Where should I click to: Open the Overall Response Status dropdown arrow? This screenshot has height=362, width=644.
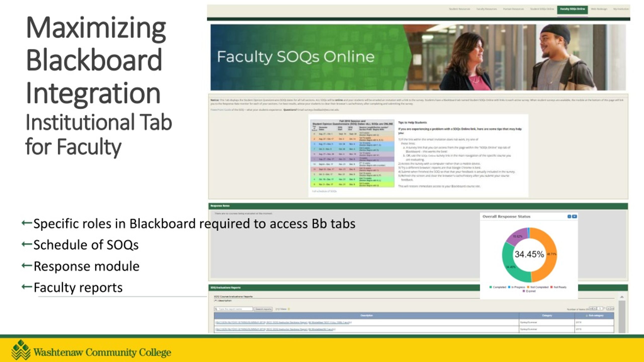(574, 216)
